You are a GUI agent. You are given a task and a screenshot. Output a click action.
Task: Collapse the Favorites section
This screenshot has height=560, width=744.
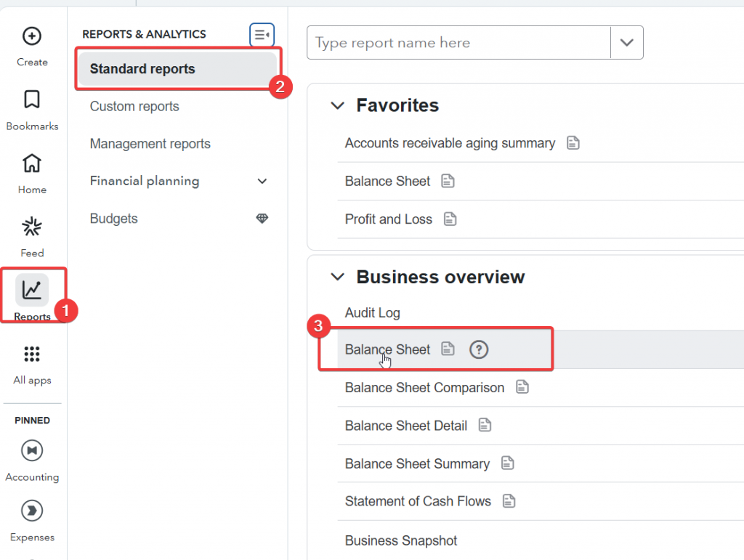coord(337,106)
